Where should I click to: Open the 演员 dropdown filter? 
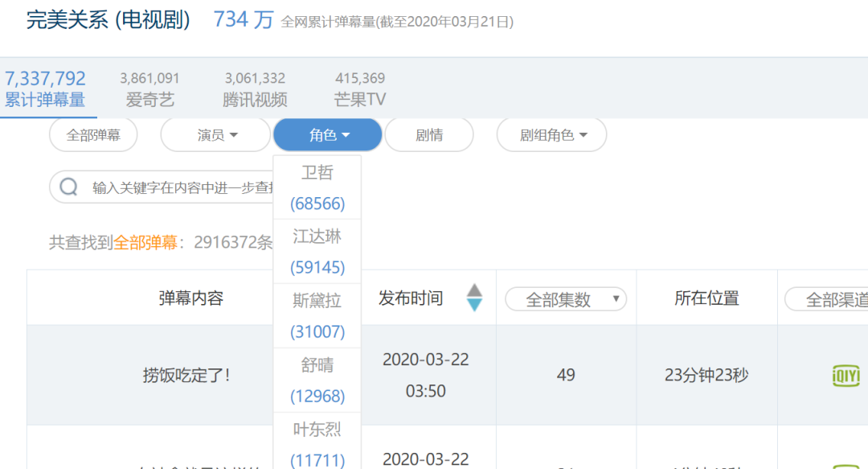coord(216,134)
